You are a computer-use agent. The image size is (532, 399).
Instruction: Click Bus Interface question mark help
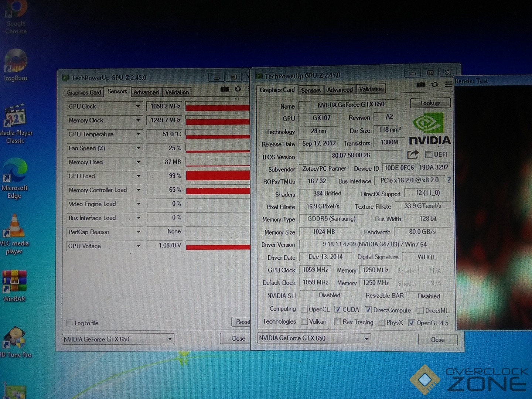point(449,180)
